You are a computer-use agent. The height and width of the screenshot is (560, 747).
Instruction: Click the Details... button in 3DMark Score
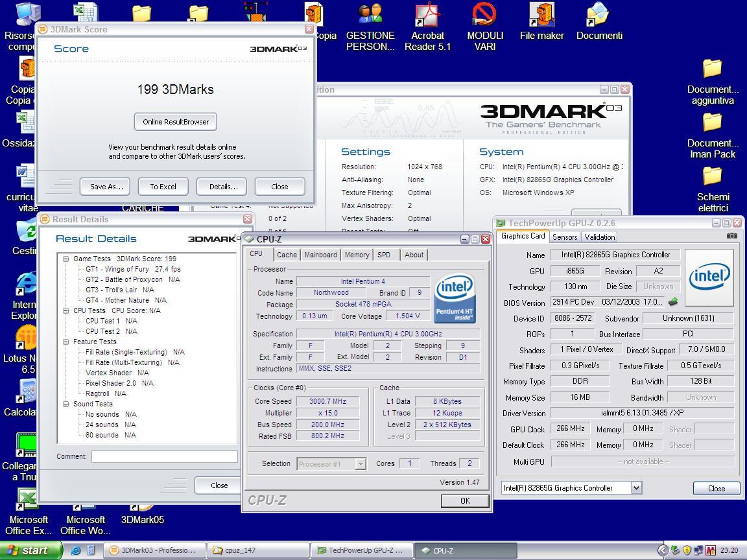[222, 187]
